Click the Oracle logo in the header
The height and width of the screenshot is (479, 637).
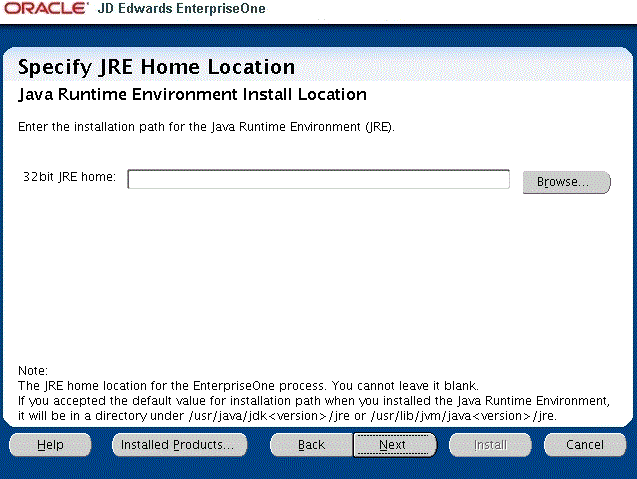(46, 9)
